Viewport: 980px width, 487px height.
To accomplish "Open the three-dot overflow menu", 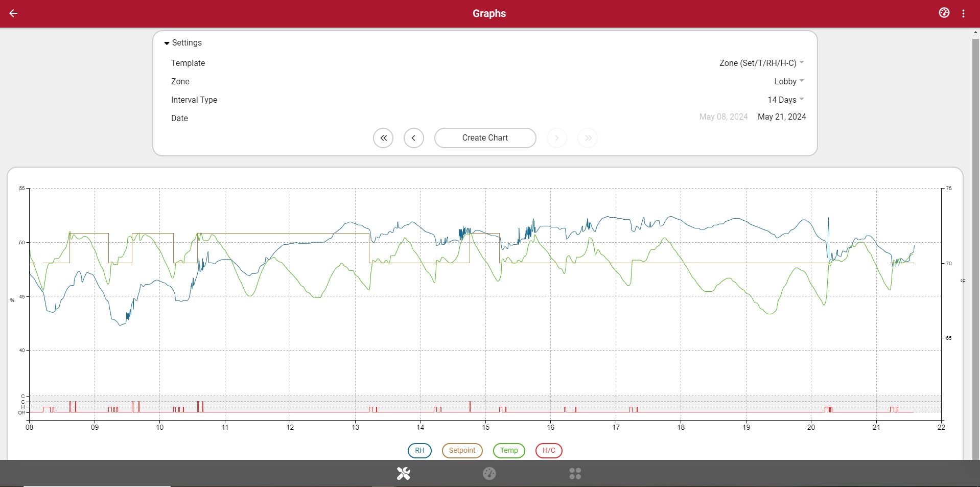I will pos(963,13).
